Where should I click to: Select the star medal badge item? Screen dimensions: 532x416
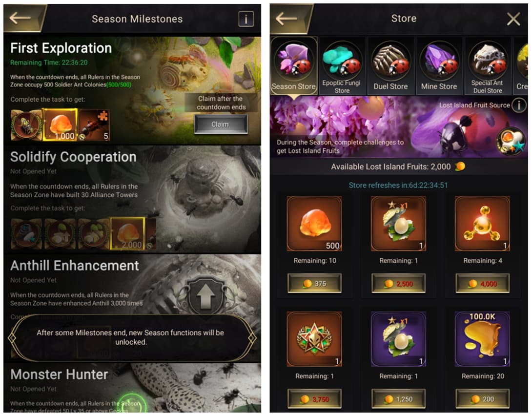click(x=314, y=339)
